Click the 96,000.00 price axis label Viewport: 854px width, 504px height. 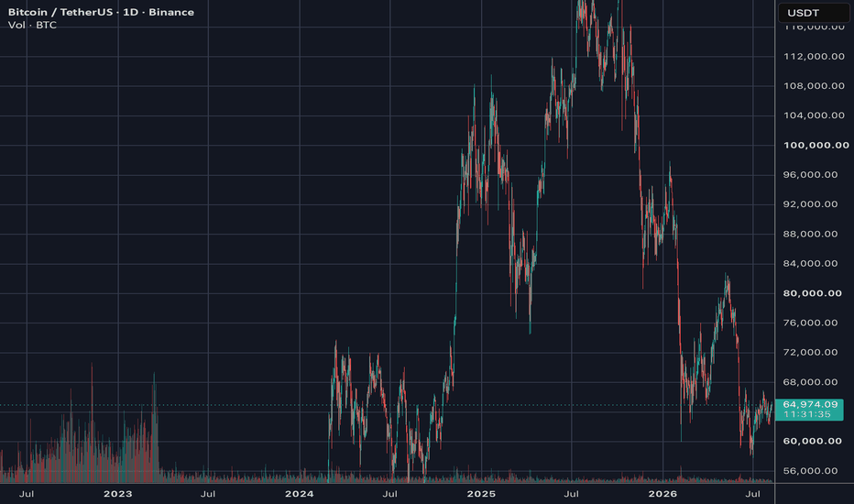(x=810, y=174)
